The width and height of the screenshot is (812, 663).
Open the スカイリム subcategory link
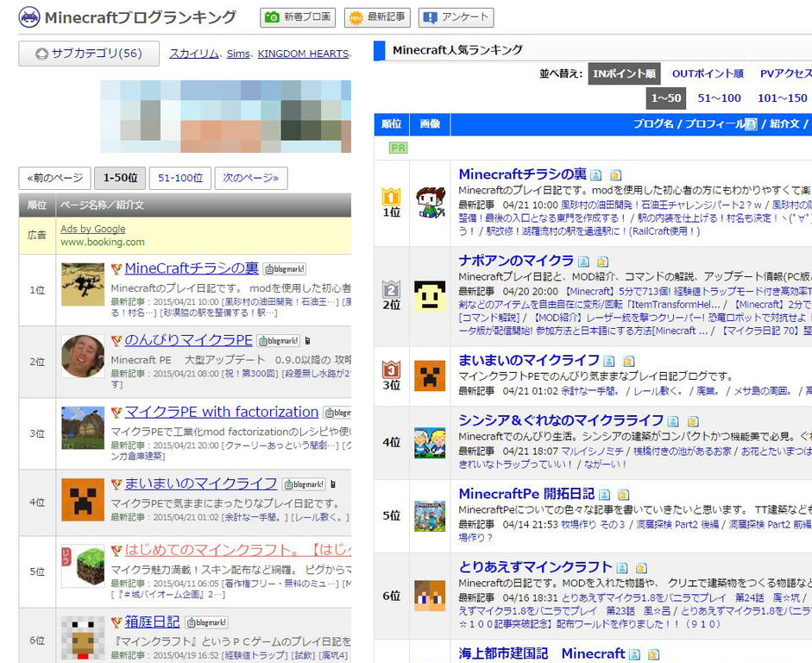click(x=194, y=54)
